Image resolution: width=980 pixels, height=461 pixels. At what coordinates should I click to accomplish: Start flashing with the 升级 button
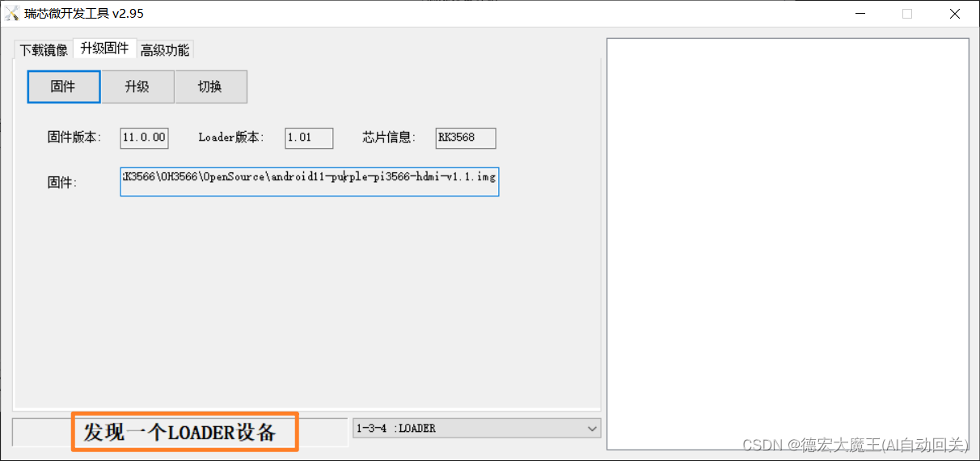137,87
